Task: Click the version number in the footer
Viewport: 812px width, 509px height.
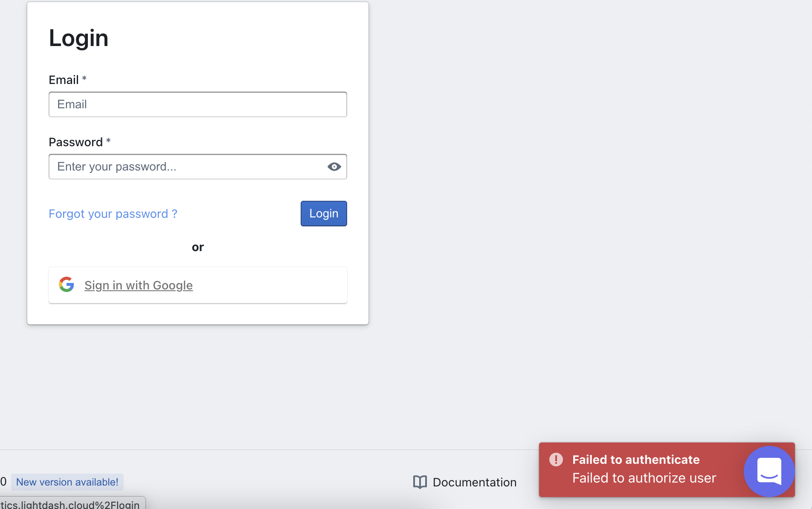Action: tap(3, 482)
